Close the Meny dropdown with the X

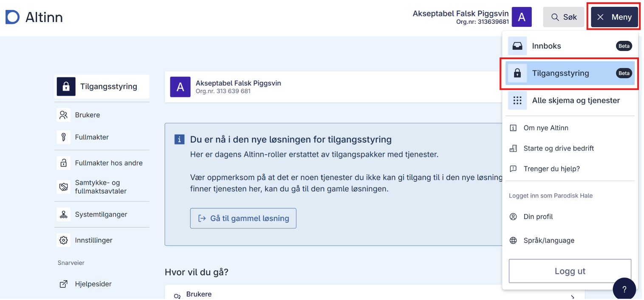600,17
